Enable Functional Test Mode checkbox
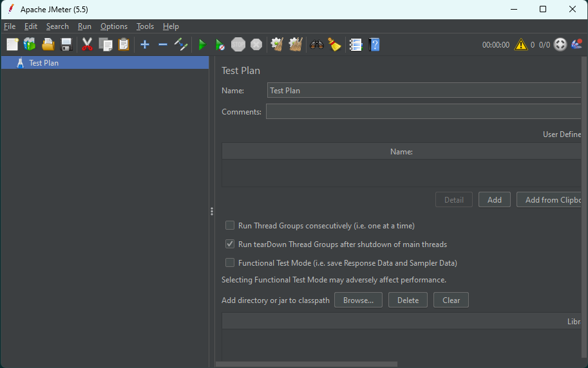Screen dimensions: 588x368 [x=230, y=263]
